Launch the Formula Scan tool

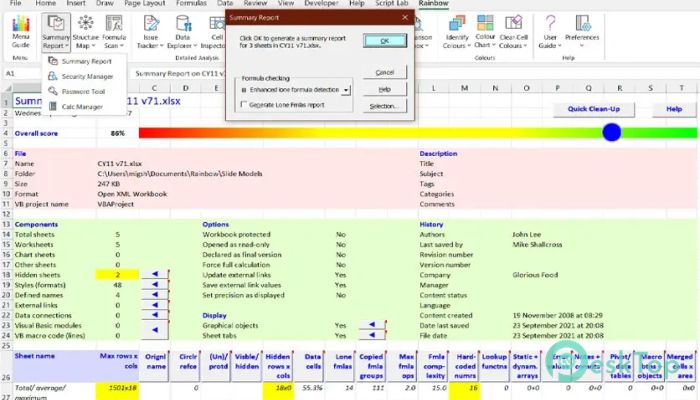114,32
